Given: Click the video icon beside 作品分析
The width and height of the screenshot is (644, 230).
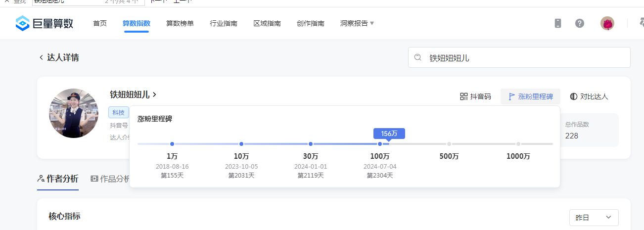Looking at the screenshot, I should (x=94, y=179).
